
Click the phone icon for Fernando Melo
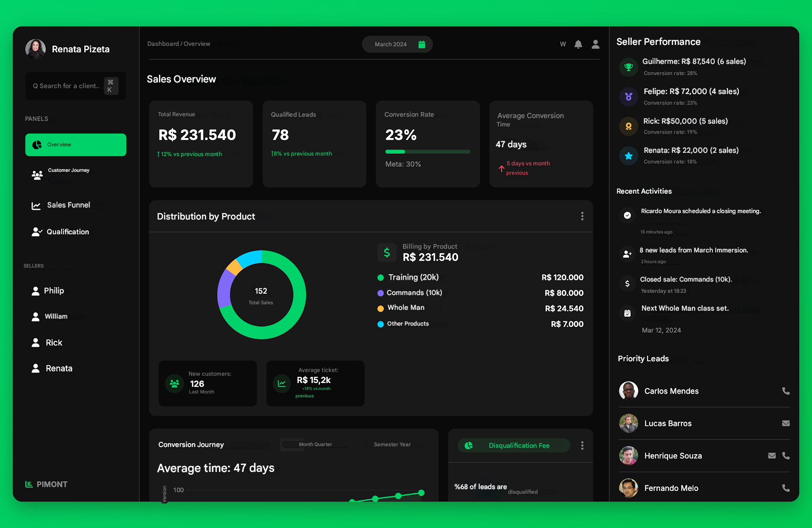[x=786, y=488]
